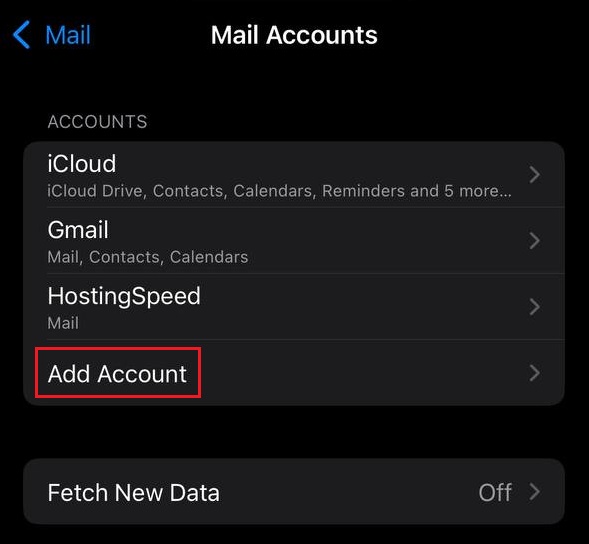The width and height of the screenshot is (589, 544).
Task: Tap the Add Account chevron
Action: (535, 373)
